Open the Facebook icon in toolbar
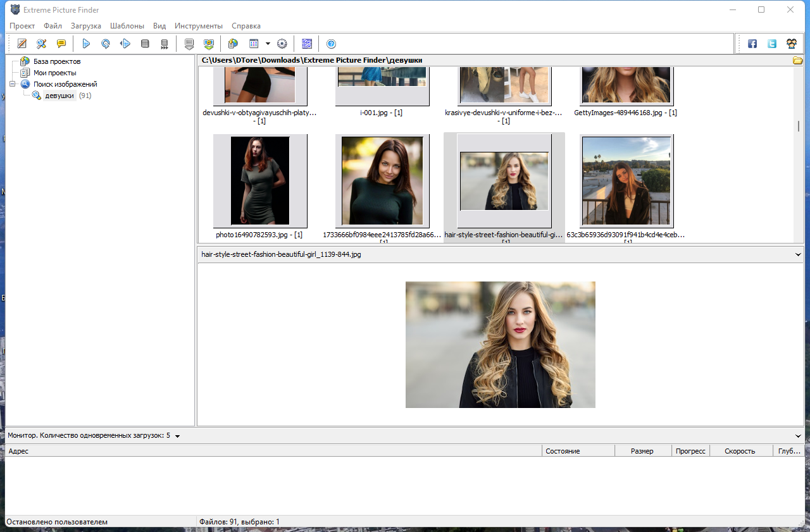 (752, 44)
